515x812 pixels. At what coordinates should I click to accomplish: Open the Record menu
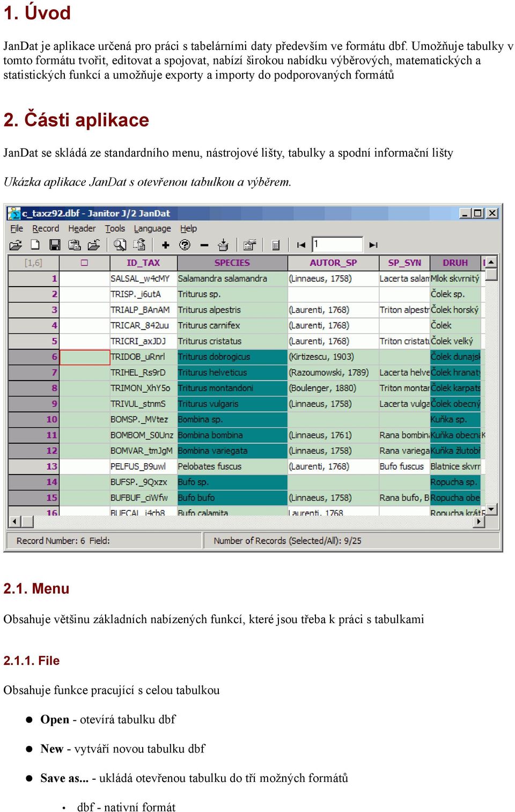(46, 229)
